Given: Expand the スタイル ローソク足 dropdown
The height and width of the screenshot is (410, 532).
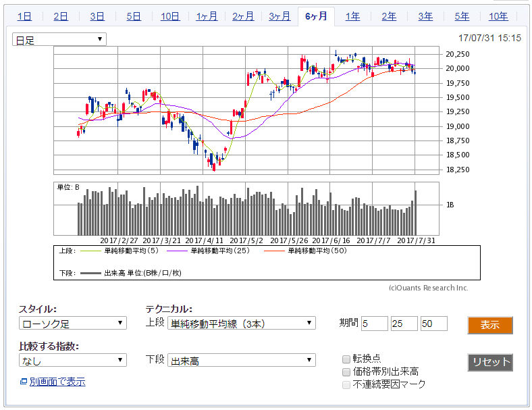Looking at the screenshot, I should pos(73,323).
